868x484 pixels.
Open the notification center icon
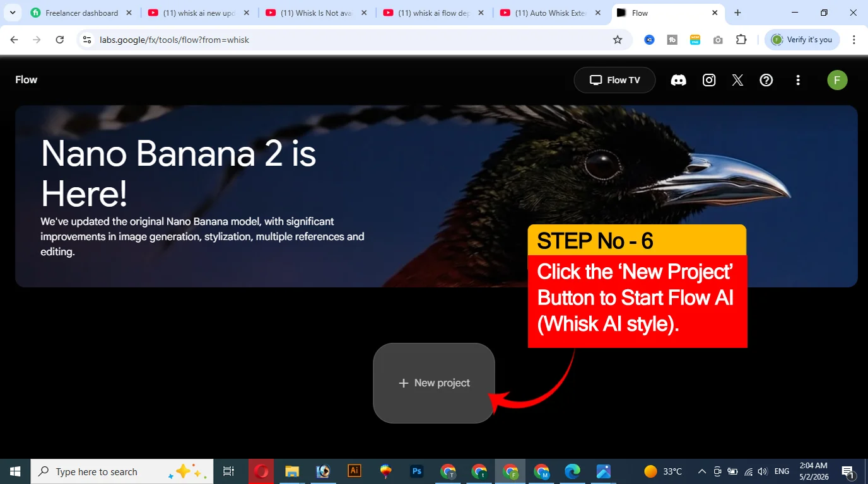coord(848,471)
